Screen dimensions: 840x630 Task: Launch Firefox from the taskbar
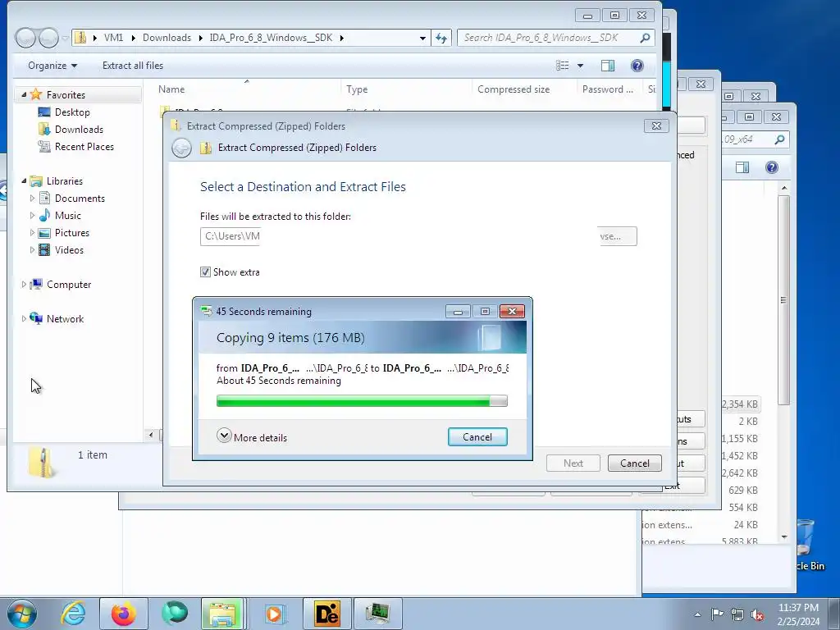123,614
